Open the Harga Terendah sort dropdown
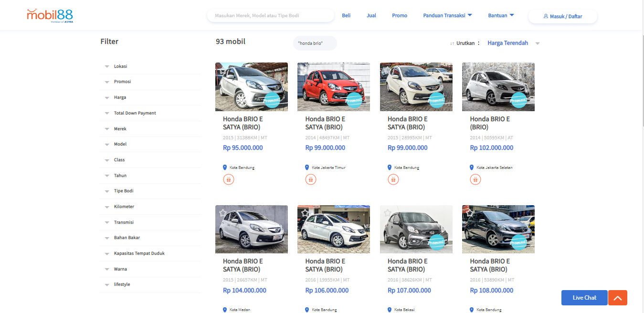Screen dimensions: 644x313 pyautogui.click(x=513, y=43)
